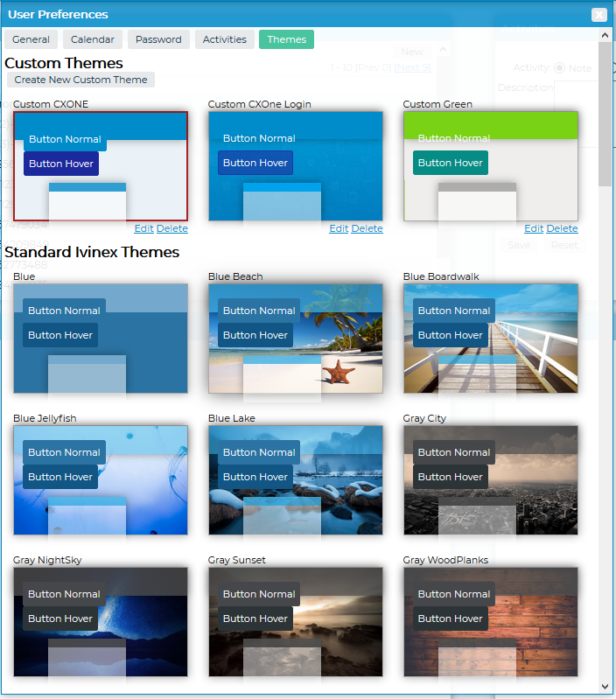
Task: Go to the Password tab
Action: pos(158,39)
